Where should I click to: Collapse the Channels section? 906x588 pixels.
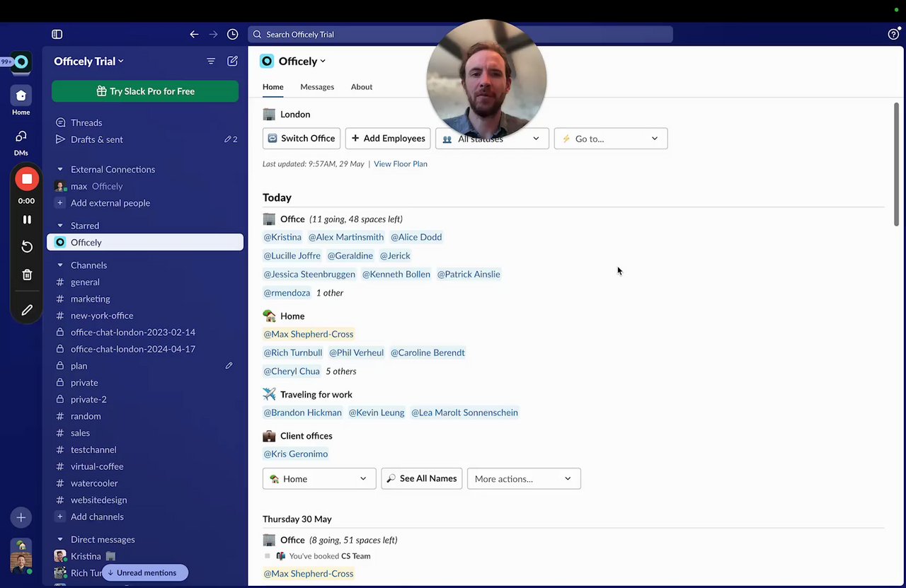(x=60, y=265)
